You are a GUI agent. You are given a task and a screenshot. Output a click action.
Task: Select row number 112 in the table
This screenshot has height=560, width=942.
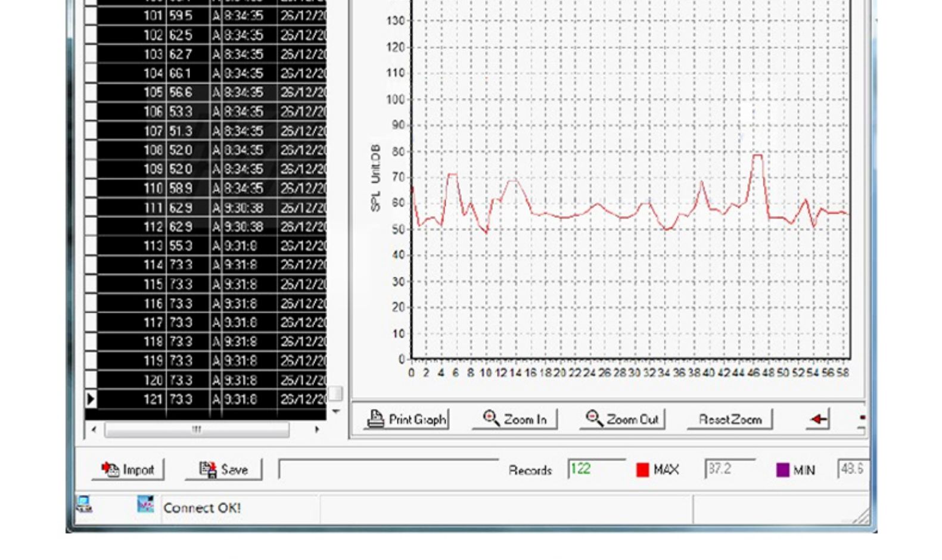[x=153, y=226]
